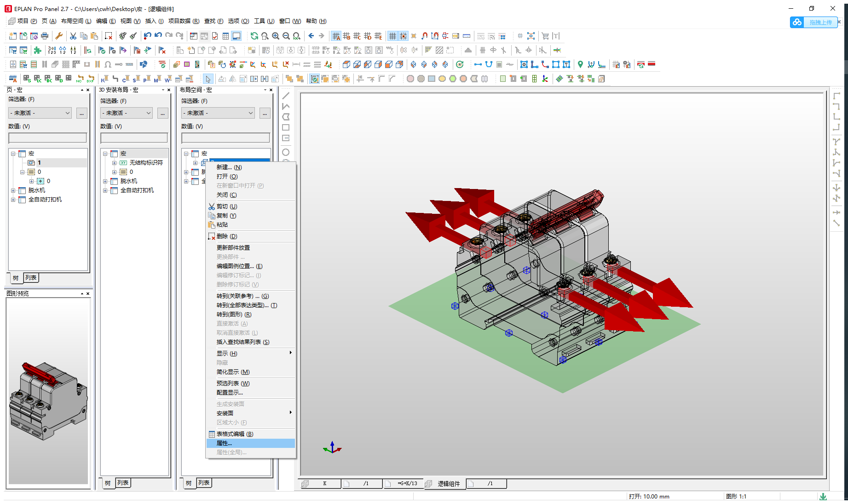This screenshot has height=504, width=848.
Task: Click the orange wrench settings icon
Action: coord(59,36)
